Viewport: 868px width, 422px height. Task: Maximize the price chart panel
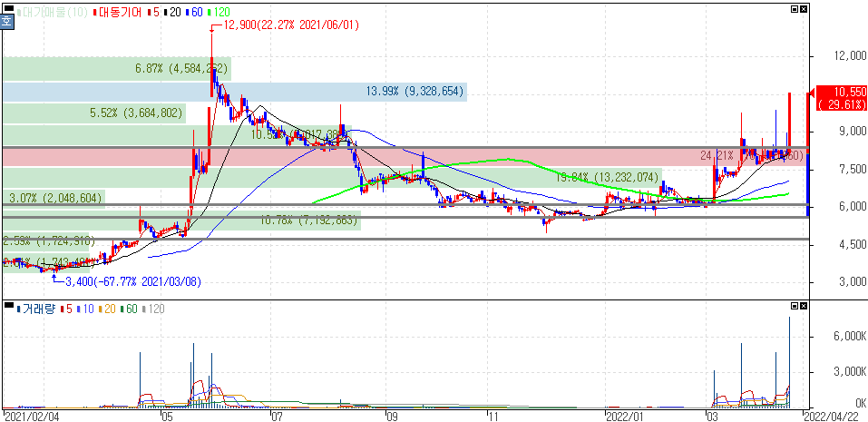795,9
